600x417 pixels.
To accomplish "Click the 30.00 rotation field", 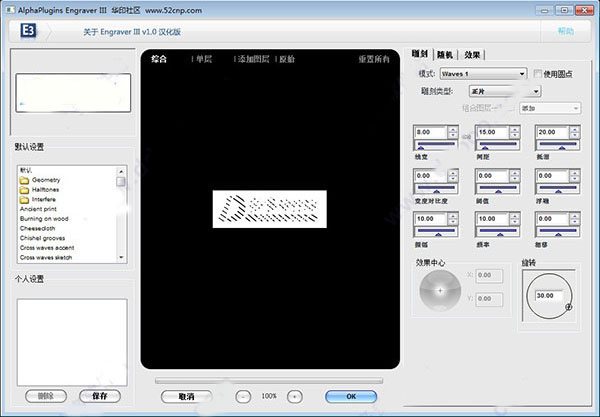I will tap(549, 296).
